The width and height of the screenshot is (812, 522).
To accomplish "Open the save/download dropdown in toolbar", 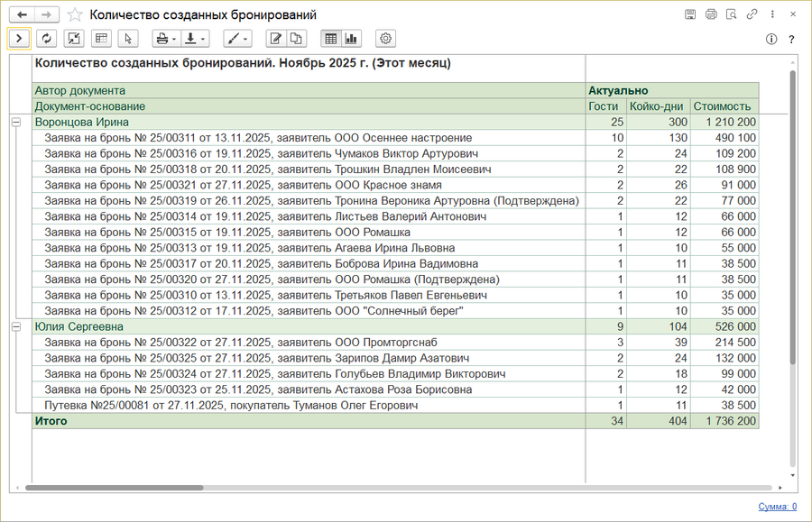I will coord(194,39).
